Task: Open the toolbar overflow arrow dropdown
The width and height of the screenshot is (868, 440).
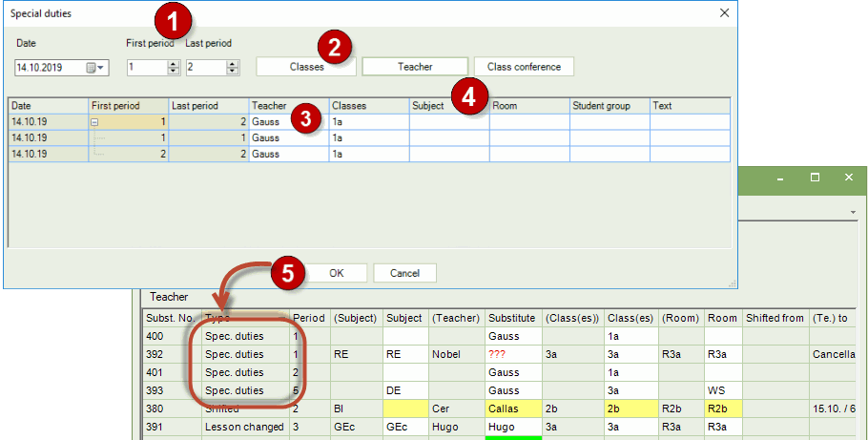Action: tap(852, 211)
